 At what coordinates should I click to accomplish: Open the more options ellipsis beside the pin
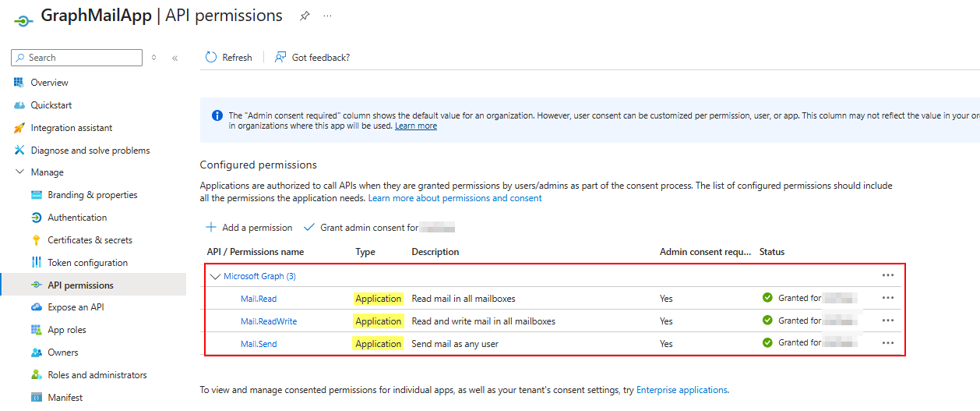327,16
